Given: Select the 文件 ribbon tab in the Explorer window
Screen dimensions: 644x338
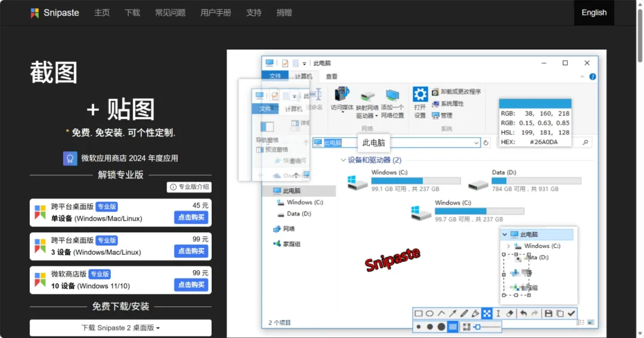Looking at the screenshot, I should (275, 76).
